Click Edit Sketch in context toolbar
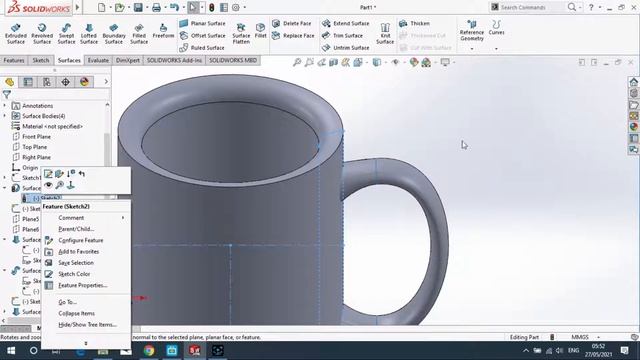The image size is (640, 360). point(48,174)
